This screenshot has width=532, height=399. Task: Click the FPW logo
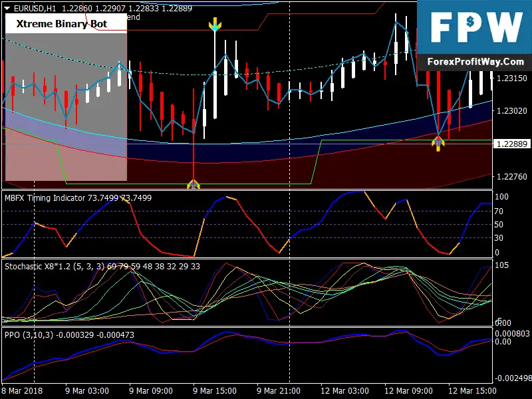click(476, 27)
